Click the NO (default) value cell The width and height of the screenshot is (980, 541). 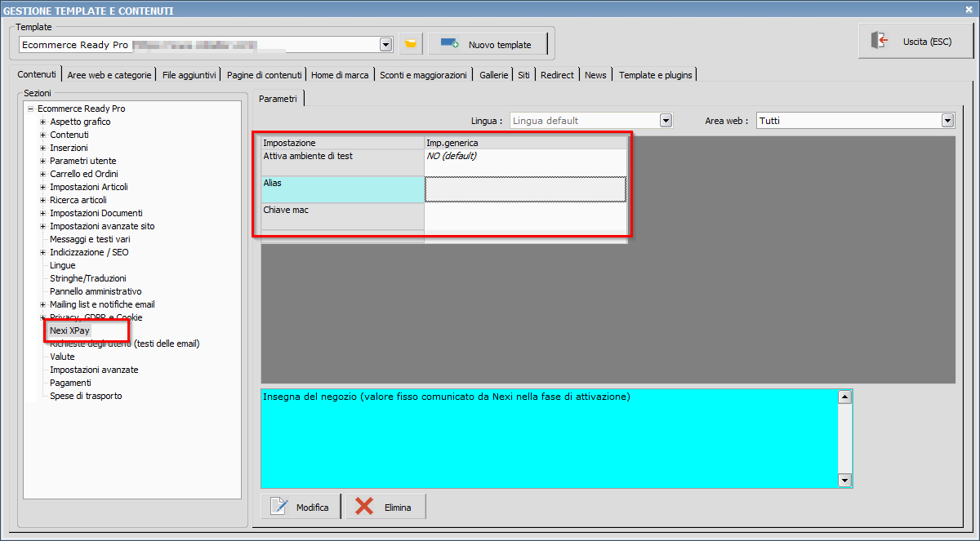(x=525, y=162)
